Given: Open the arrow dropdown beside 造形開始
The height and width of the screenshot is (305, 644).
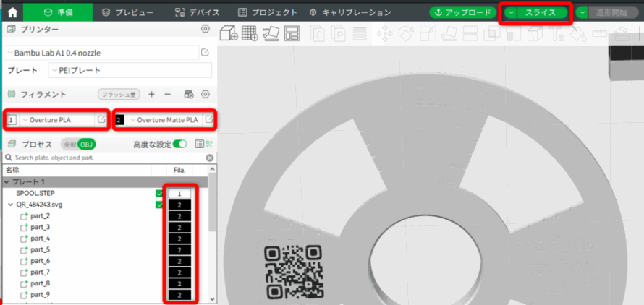Looking at the screenshot, I should click(x=582, y=12).
